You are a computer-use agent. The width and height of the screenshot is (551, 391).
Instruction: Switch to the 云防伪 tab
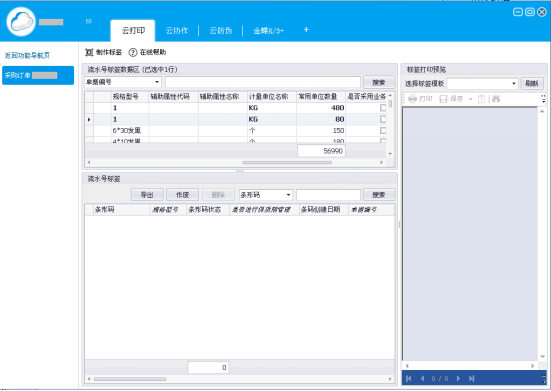(x=221, y=31)
